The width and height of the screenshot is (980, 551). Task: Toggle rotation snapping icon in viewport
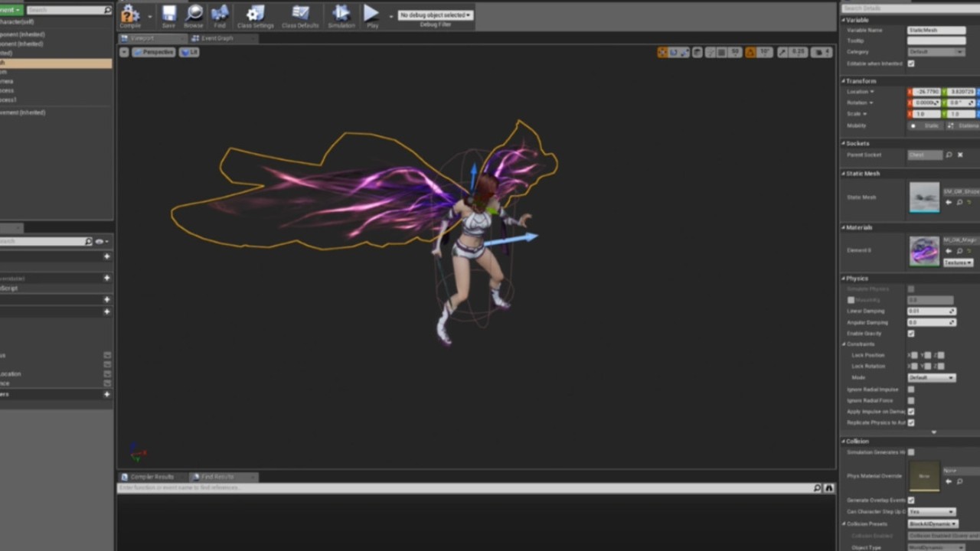(x=750, y=52)
